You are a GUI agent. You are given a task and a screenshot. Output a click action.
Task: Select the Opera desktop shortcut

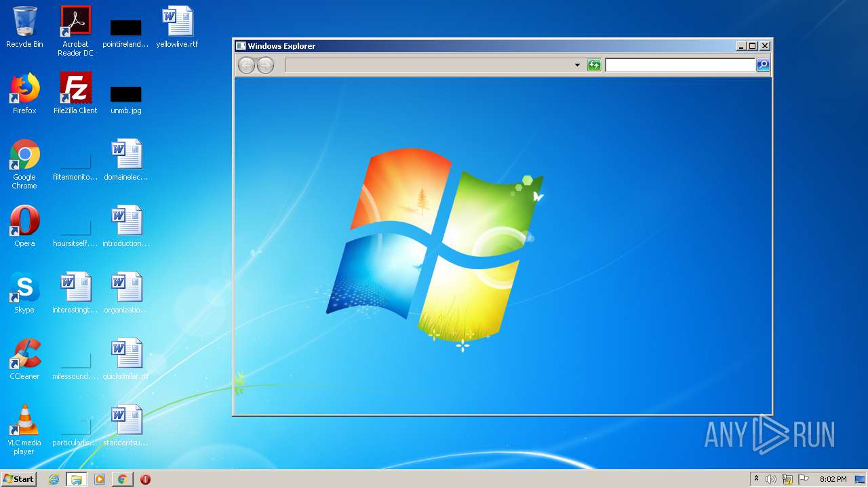point(24,226)
